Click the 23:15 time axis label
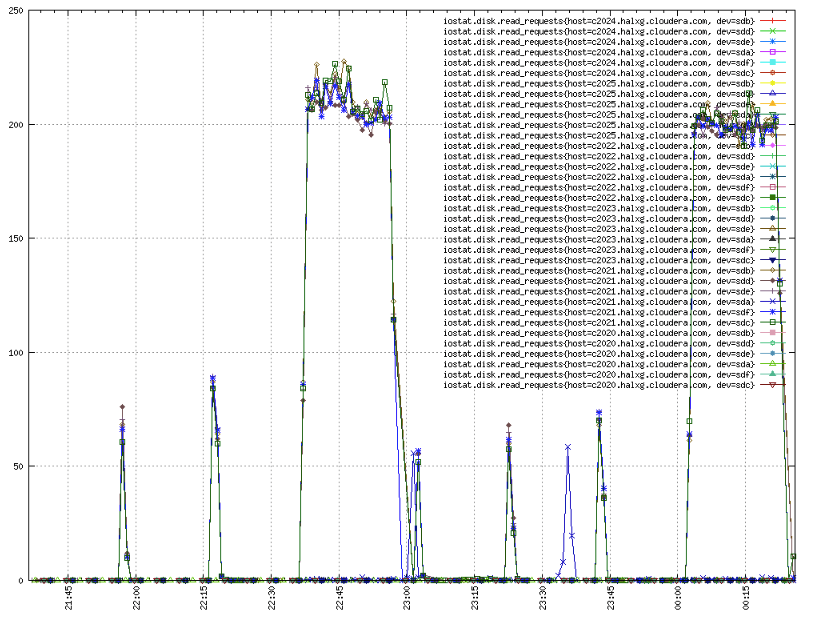Screen dimensions: 816x623 (x=475, y=598)
